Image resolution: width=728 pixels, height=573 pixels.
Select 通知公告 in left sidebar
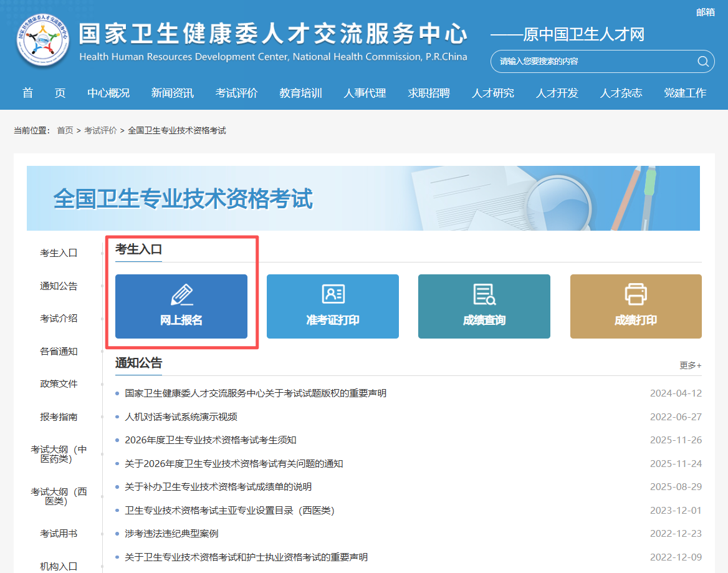tap(59, 286)
